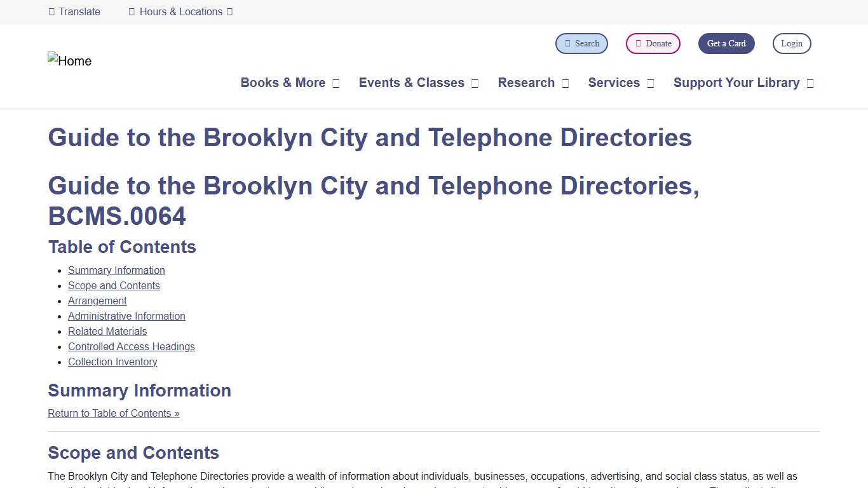This screenshot has height=488, width=868.
Task: Click the Return to Table of Contents link
Action: point(114,413)
